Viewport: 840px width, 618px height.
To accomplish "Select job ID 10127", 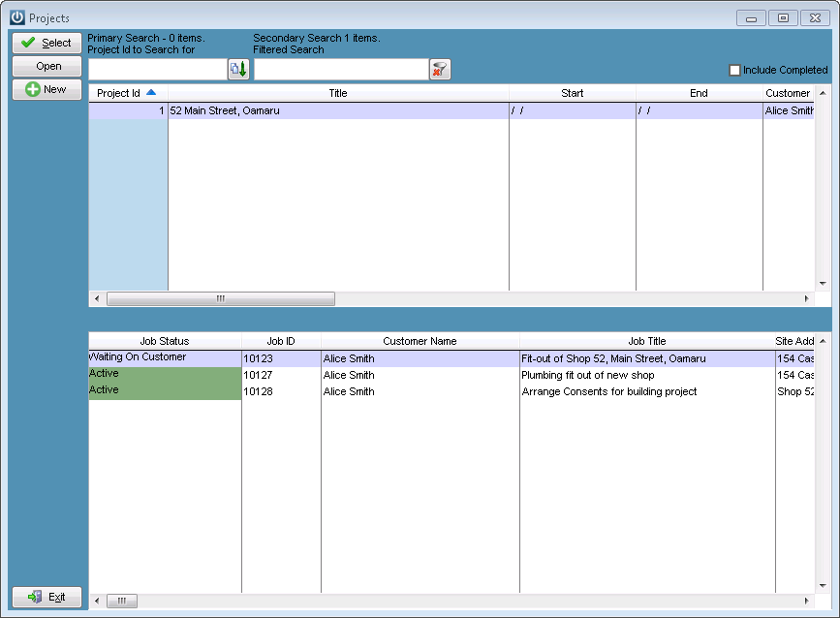I will coord(281,376).
